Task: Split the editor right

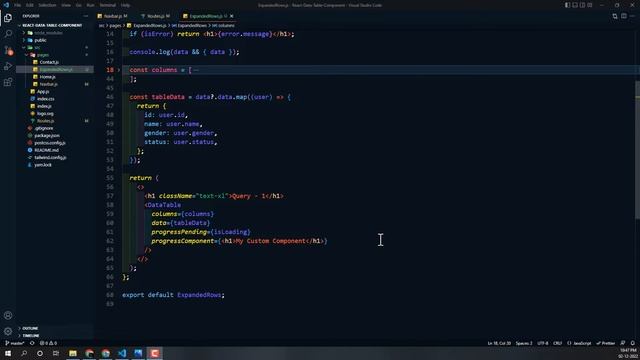Action: click(x=624, y=16)
